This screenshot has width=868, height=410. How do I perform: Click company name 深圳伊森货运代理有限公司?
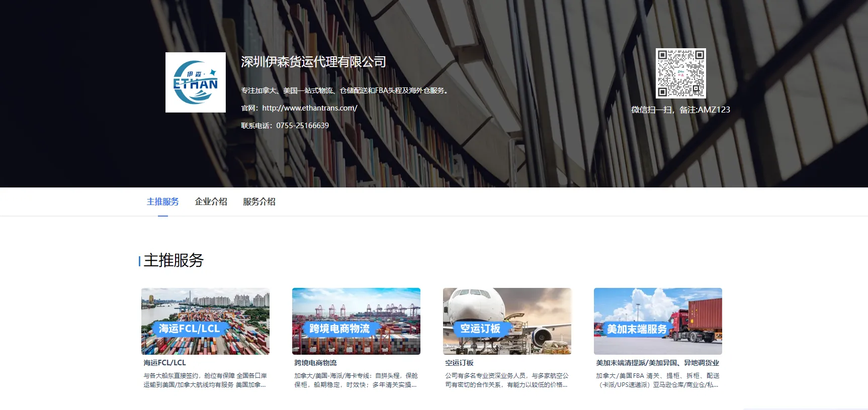[313, 62]
